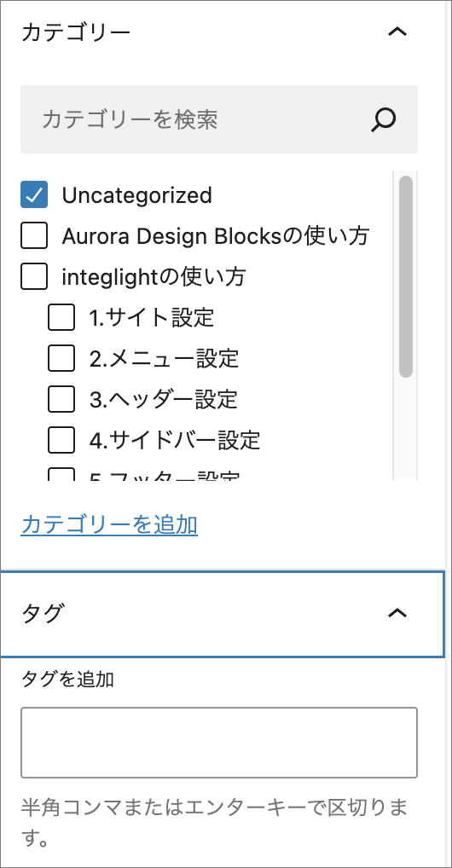452x868 pixels.
Task: Click the カテゴリーを追加 link
Action: [109, 524]
